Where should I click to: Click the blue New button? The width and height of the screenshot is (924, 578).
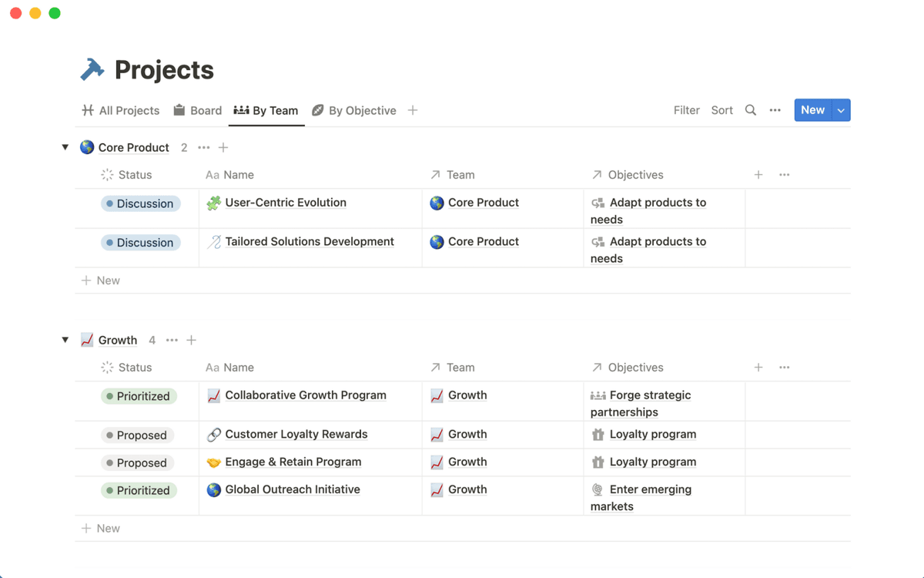coord(812,109)
